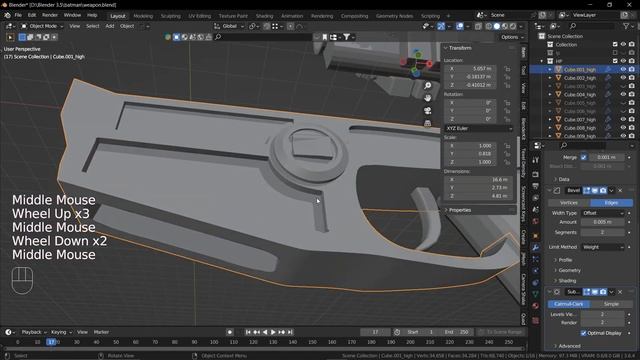The image size is (640, 360).
Task: Uncheck the Collection exclude checkbox
Action: [615, 44]
